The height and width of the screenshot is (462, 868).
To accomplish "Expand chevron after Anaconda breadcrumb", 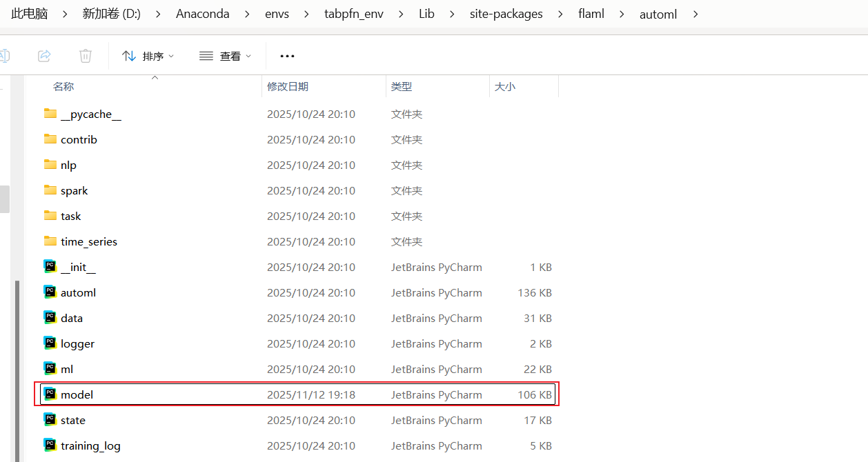I will point(247,14).
